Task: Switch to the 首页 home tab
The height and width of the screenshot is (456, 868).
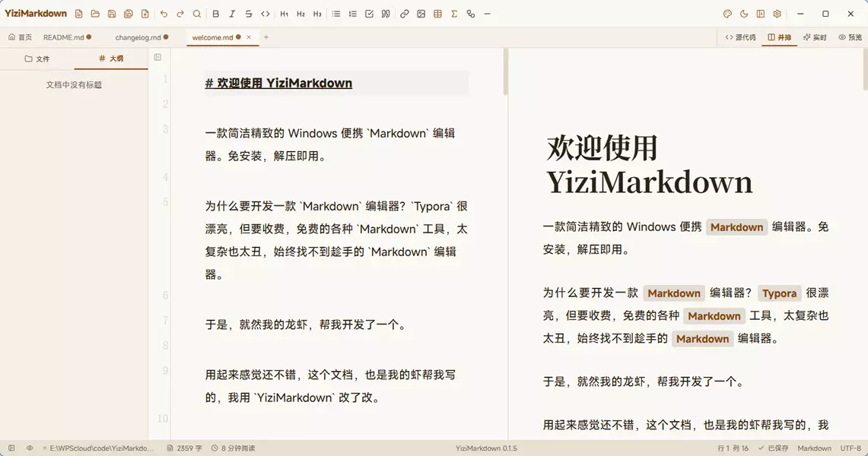Action: [x=20, y=37]
